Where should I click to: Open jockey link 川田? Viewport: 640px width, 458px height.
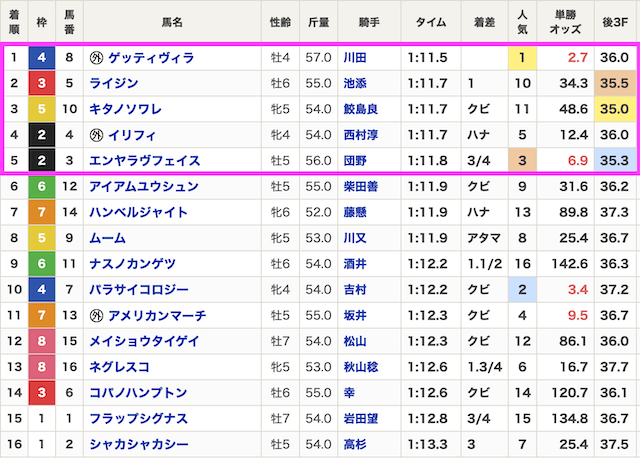click(x=355, y=58)
